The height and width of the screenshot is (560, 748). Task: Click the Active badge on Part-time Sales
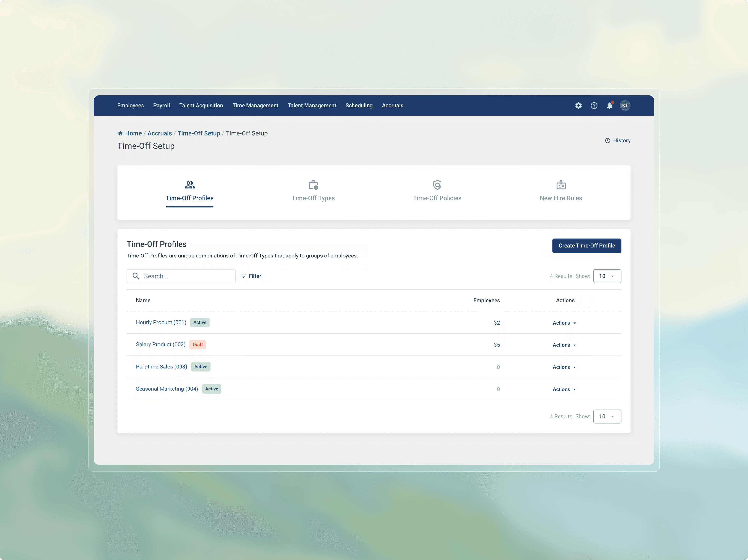coord(201,367)
